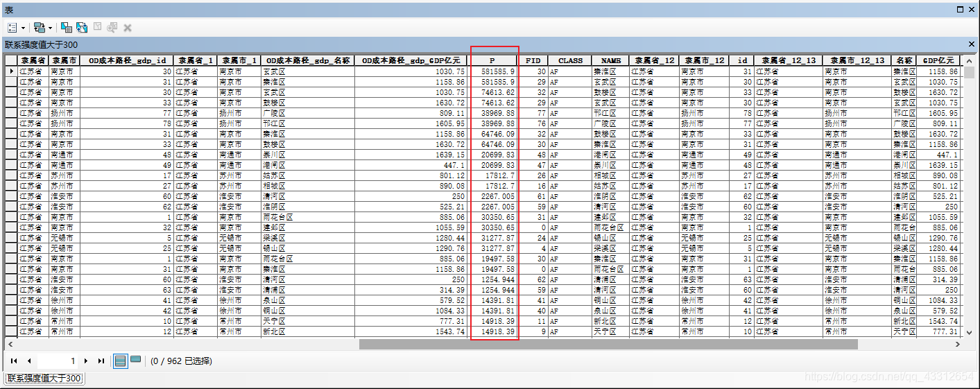Click the horizontal scrollbar left arrow
Viewport: 980px width, 389px height.
10,344
